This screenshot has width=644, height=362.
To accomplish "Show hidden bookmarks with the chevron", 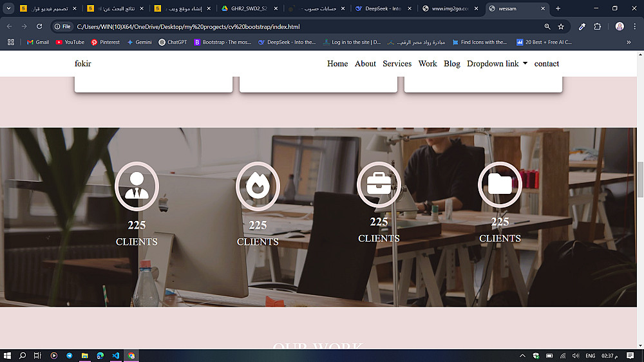I will pos(629,42).
